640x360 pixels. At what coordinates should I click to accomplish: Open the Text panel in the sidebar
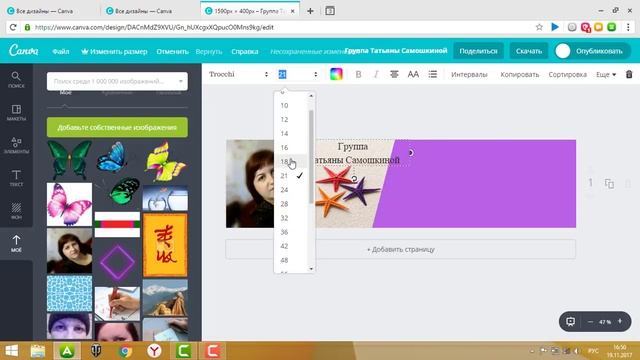(16, 178)
